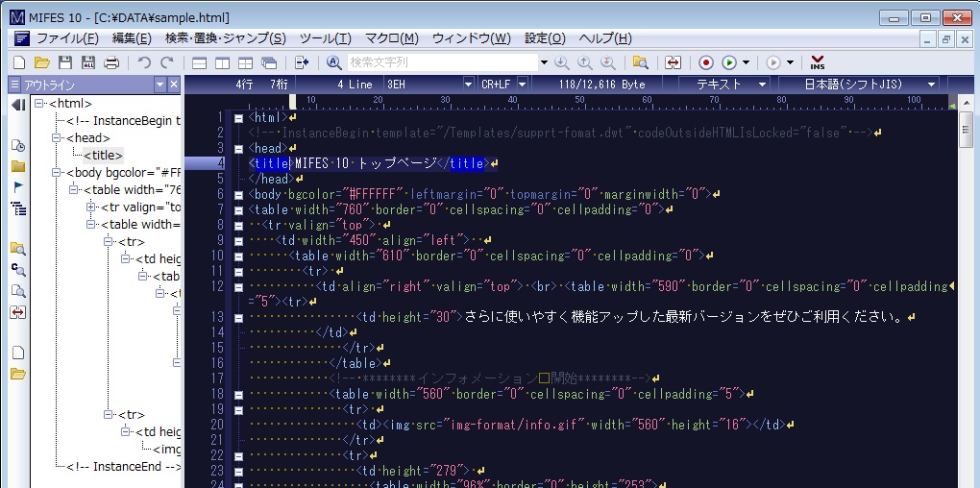Screen dimensions: 980x488
Task: Open the テキスト mode dropdown
Action: tap(763, 85)
